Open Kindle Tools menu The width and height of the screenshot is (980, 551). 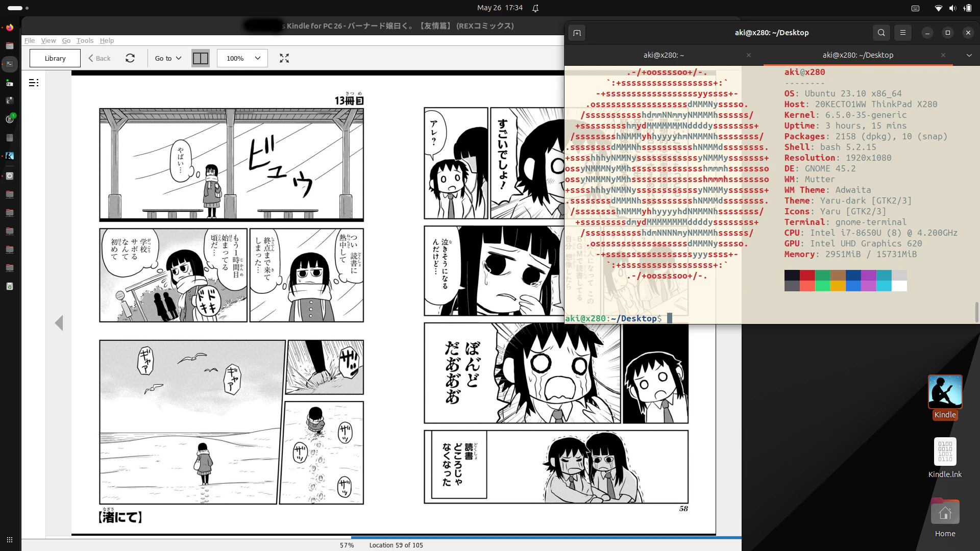point(85,40)
